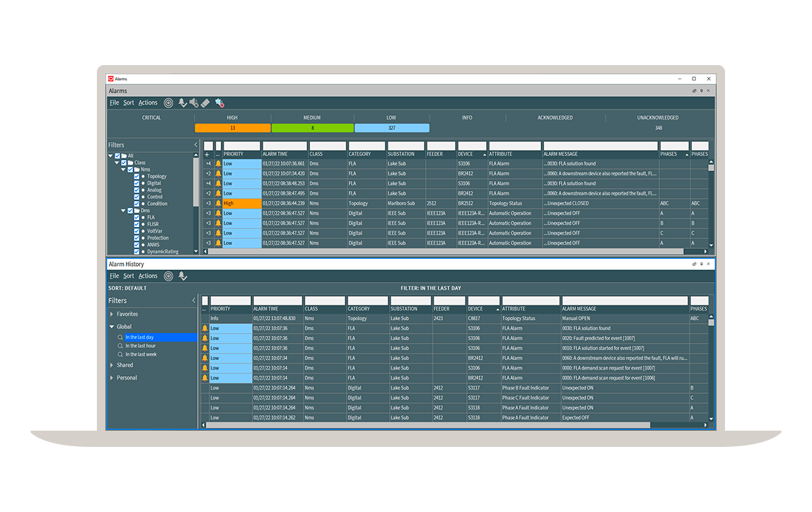Toggle the 'Dms' filter checkbox
This screenshot has height=512, width=812.
(x=130, y=211)
